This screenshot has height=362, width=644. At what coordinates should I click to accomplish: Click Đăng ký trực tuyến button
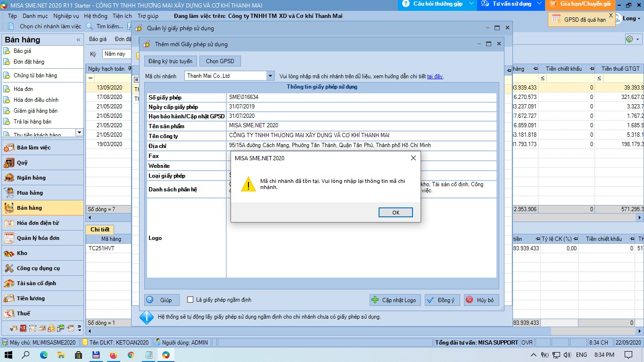coord(170,61)
